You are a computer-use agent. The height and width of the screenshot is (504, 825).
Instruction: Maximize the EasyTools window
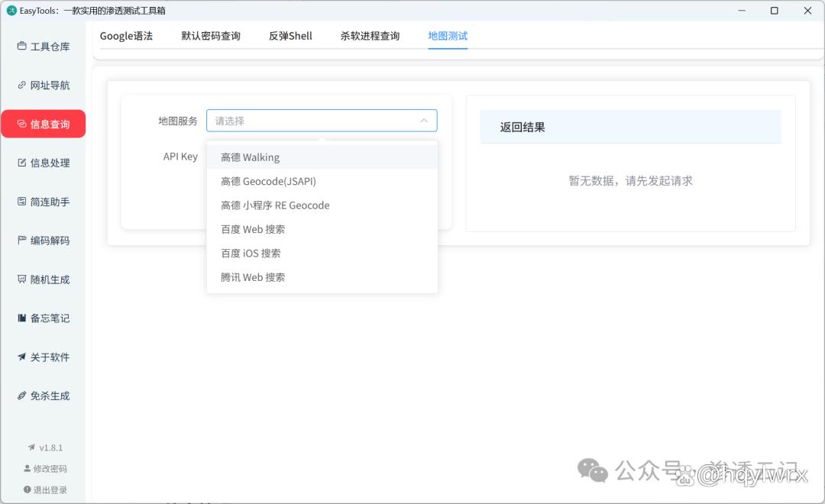(x=775, y=11)
